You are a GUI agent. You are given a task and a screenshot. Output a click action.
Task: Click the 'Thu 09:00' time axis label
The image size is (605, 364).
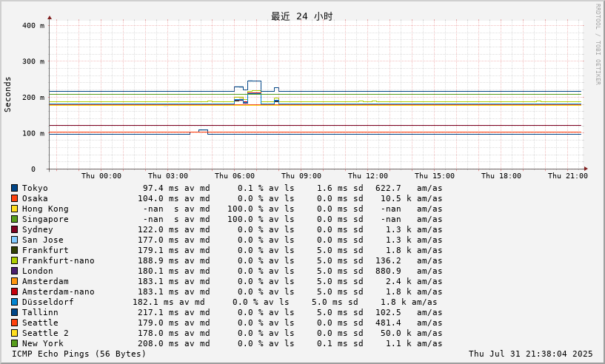pyautogui.click(x=301, y=176)
